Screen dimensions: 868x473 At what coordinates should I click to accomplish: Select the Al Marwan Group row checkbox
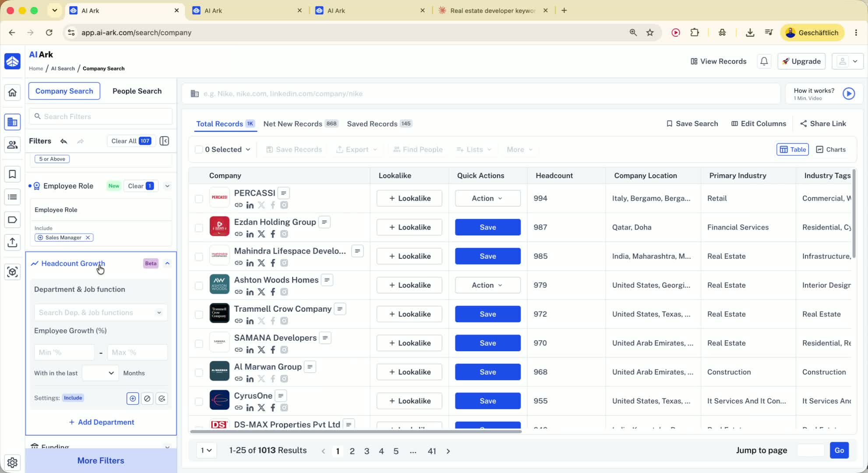[x=199, y=372]
